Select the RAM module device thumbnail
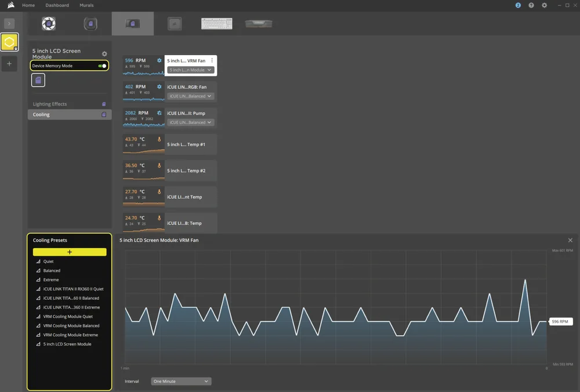Viewport: 580px width, 392px height. pyautogui.click(x=259, y=24)
